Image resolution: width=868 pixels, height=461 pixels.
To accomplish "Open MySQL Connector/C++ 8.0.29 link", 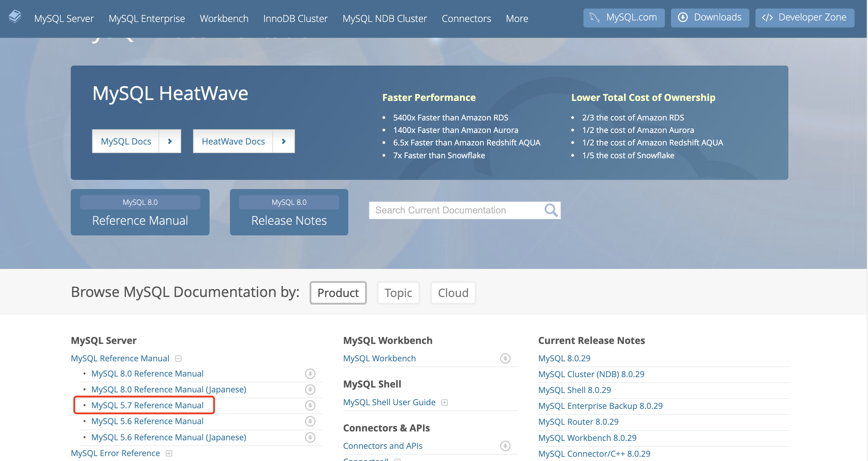I will (x=594, y=454).
